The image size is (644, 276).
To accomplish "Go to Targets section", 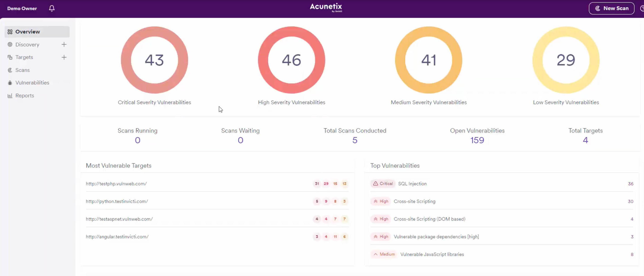I will [24, 57].
